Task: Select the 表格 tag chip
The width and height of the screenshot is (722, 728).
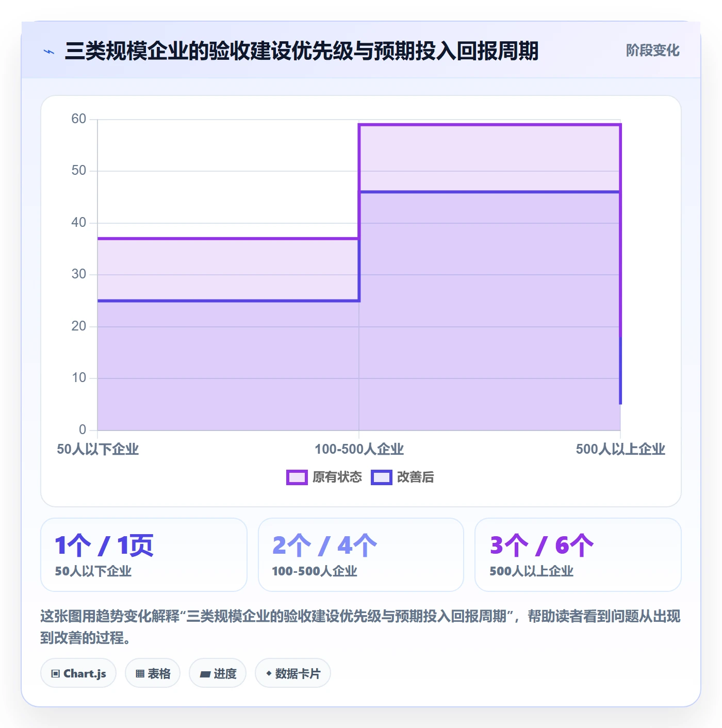Action: click(153, 673)
